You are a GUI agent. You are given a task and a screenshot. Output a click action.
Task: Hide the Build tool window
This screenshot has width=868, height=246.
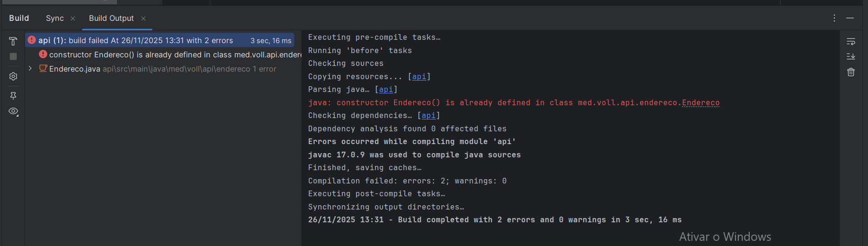click(850, 18)
